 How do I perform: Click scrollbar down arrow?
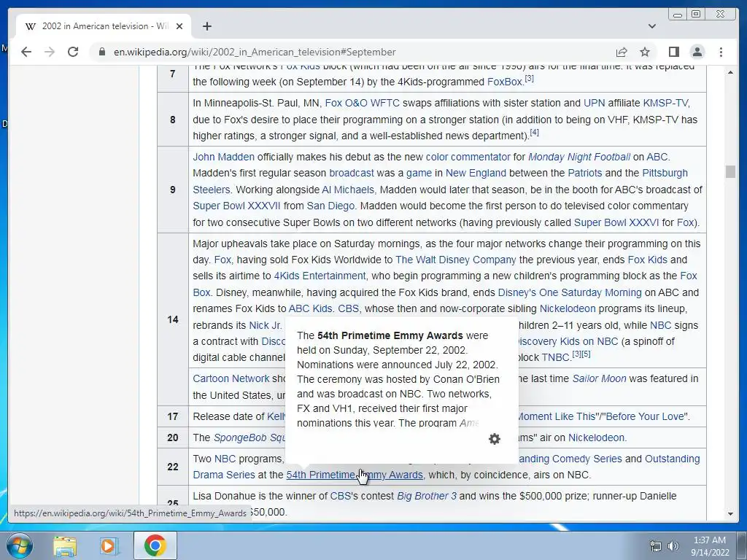730,514
